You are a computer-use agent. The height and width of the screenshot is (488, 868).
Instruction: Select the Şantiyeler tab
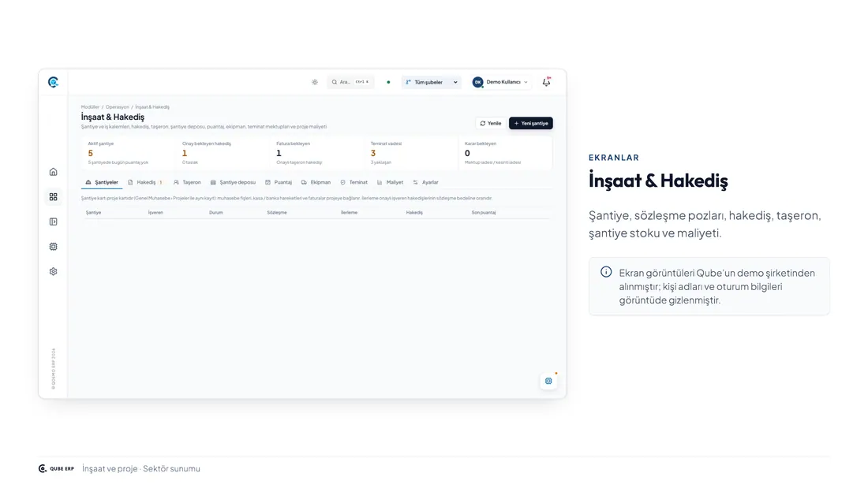(102, 182)
